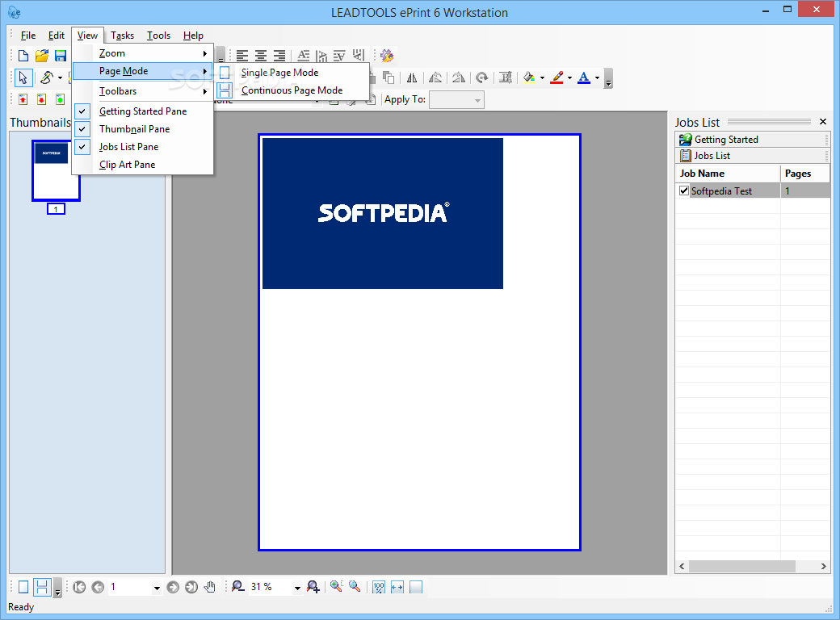Open line color dropdown arrow
Viewport: 840px width, 620px height.
tap(569, 78)
